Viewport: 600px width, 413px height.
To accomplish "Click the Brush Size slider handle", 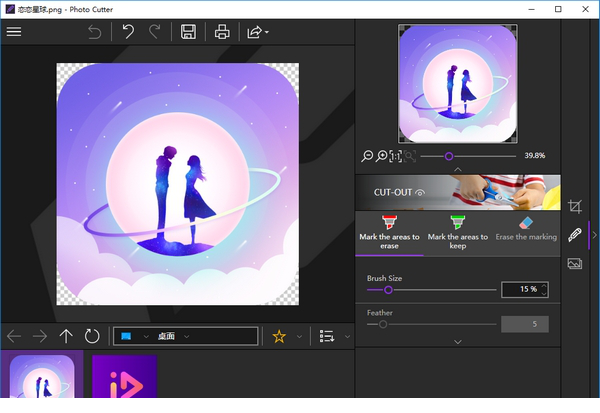I will pos(388,290).
